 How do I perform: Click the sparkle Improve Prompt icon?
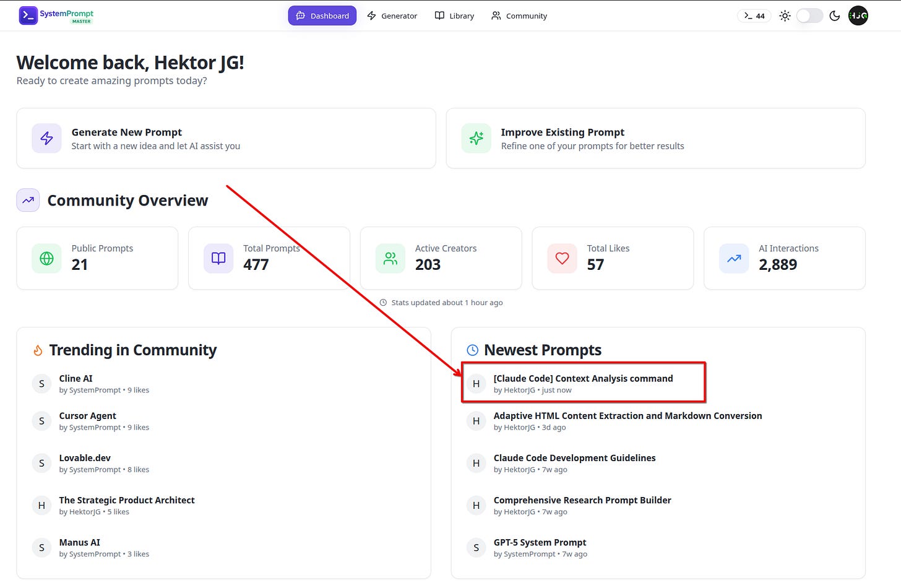click(x=476, y=138)
